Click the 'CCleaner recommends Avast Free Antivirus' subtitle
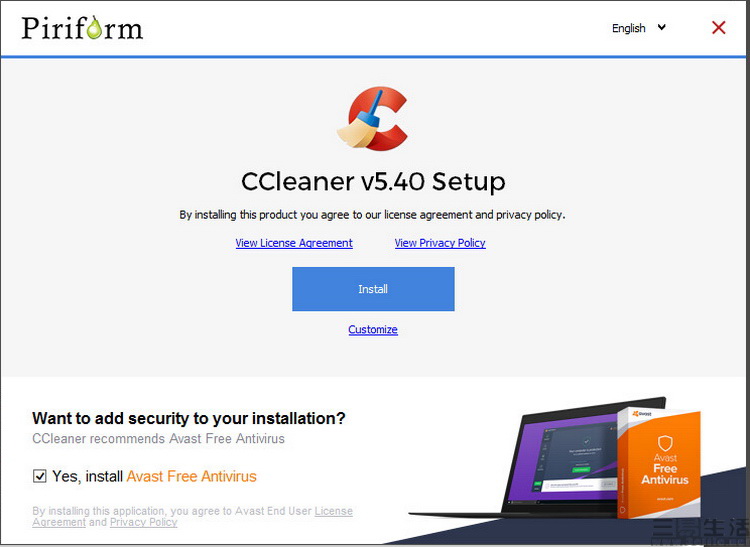 pyautogui.click(x=158, y=438)
